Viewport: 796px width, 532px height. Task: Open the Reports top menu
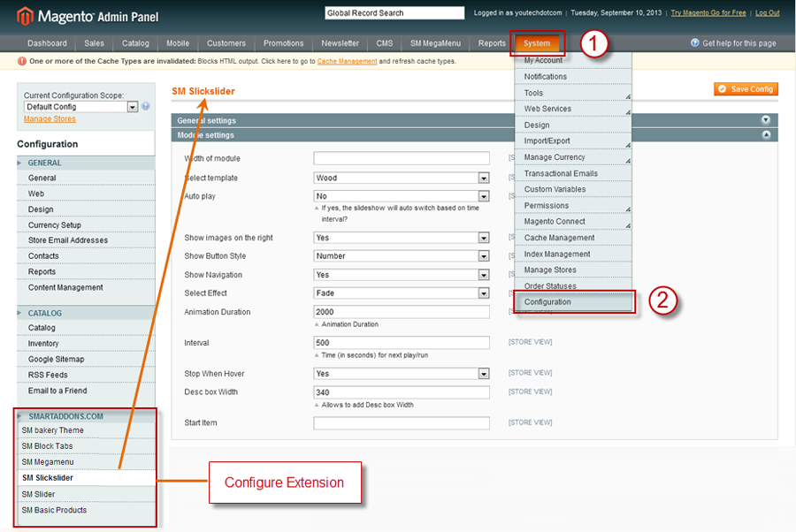pos(492,43)
